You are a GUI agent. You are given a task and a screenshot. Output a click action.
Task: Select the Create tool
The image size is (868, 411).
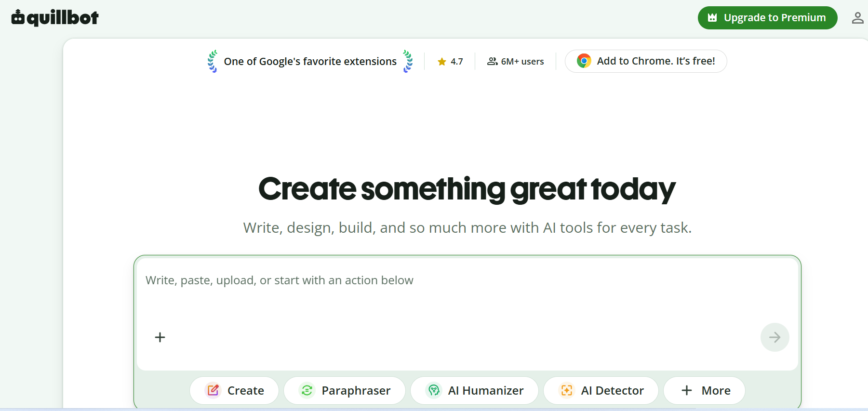click(234, 390)
